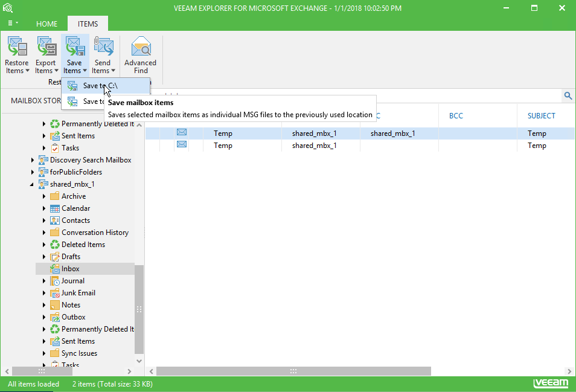This screenshot has width=576, height=392.
Task: Sort by the SUBJECT column header
Action: point(541,116)
